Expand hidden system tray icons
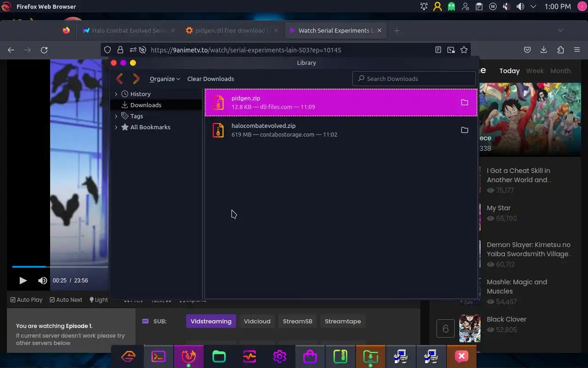This screenshot has height=368, width=588. (533, 6)
